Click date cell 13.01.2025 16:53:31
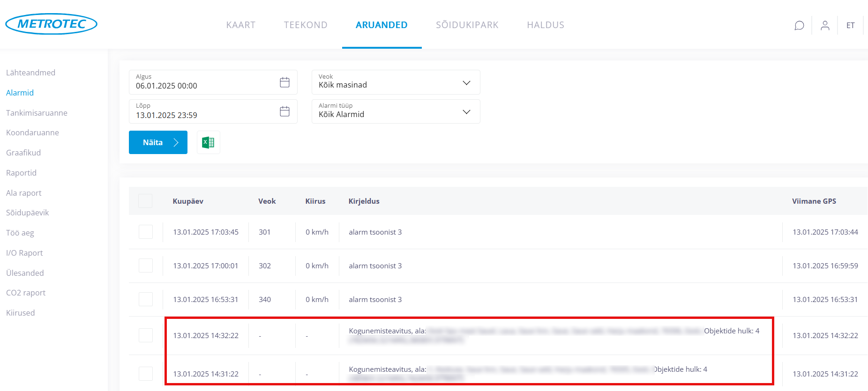Image resolution: width=868 pixels, height=391 pixels. pyautogui.click(x=206, y=299)
